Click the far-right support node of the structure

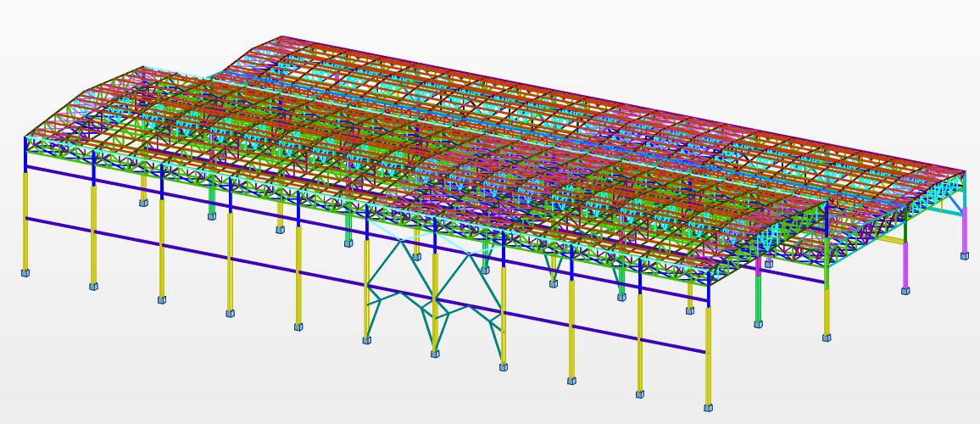click(x=964, y=255)
